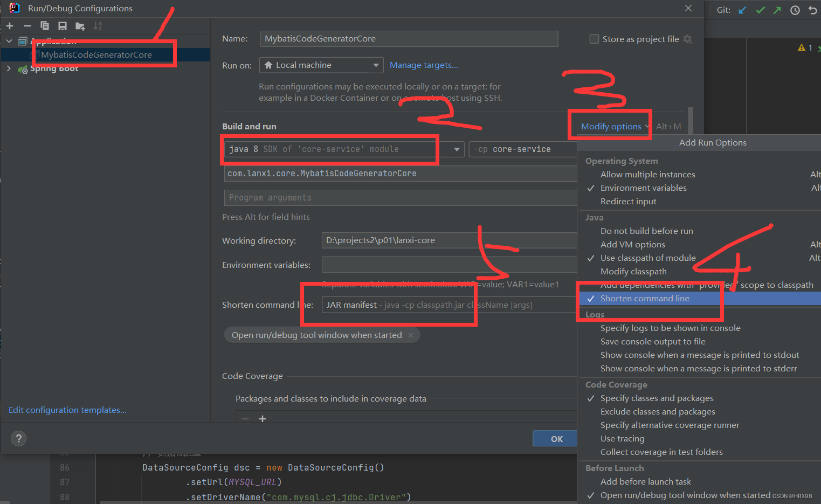This screenshot has height=504, width=821.
Task: Click Git update project arrow icon
Action: click(x=743, y=10)
